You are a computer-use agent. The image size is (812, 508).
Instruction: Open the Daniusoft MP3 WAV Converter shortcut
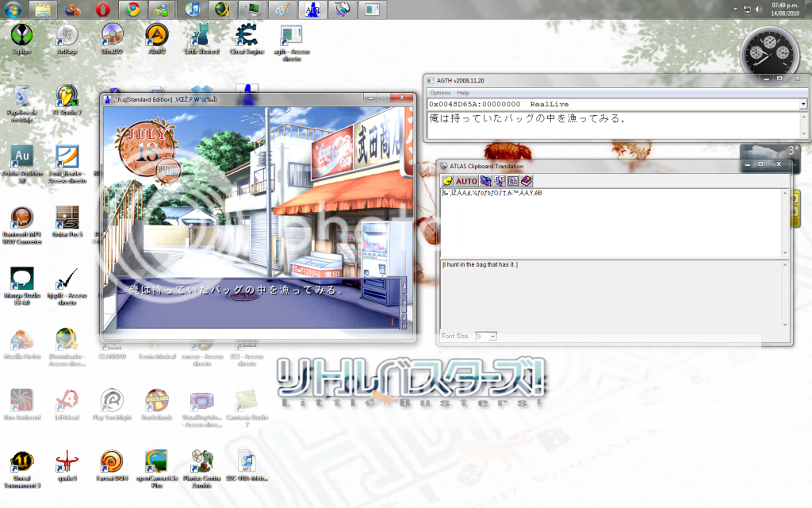21,225
